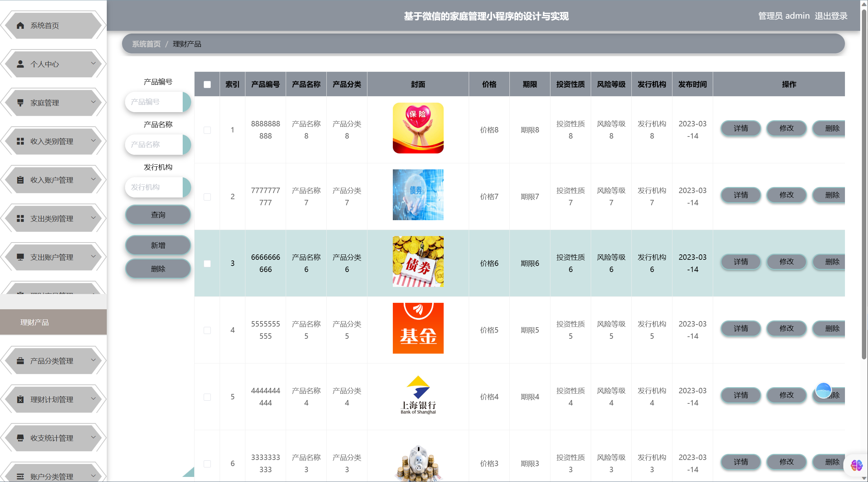Expand the 支出类别管理 menu chevron

94,218
